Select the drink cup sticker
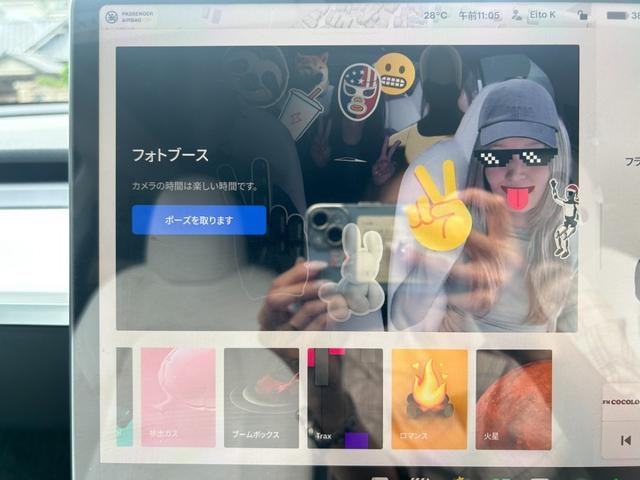 coord(302,109)
